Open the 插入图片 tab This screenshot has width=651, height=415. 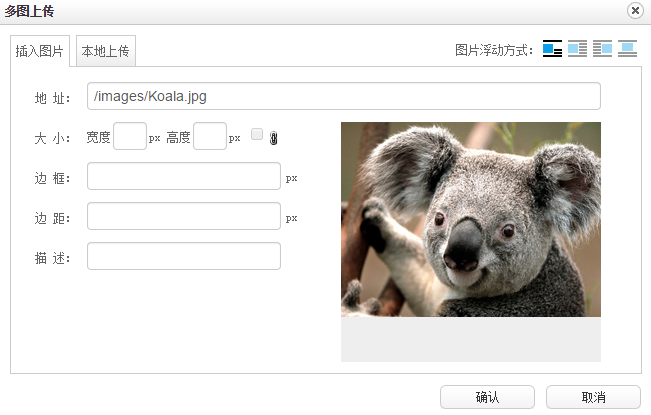[x=40, y=51]
